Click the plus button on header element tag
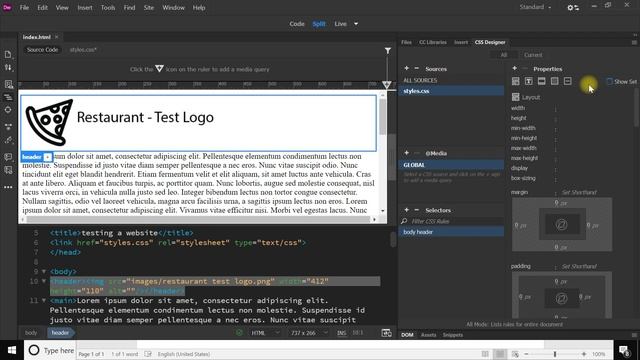The width and height of the screenshot is (640, 360). [48, 157]
